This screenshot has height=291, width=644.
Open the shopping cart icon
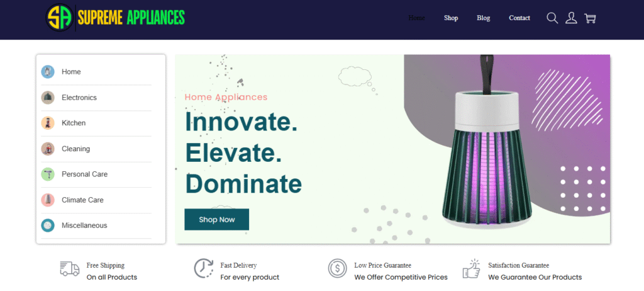[590, 18]
